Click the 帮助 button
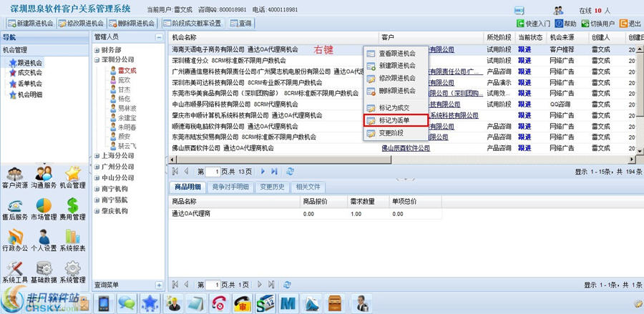 click(x=565, y=24)
